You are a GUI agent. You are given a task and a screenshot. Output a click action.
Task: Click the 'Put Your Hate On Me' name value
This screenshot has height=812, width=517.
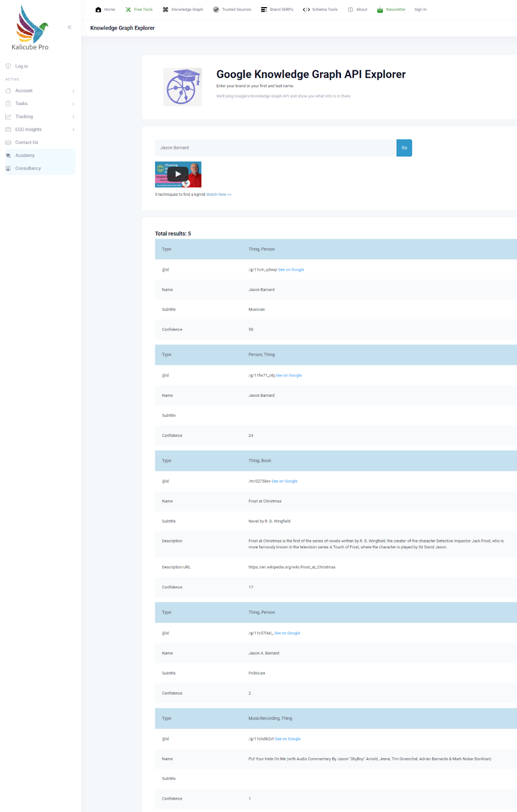(370, 759)
